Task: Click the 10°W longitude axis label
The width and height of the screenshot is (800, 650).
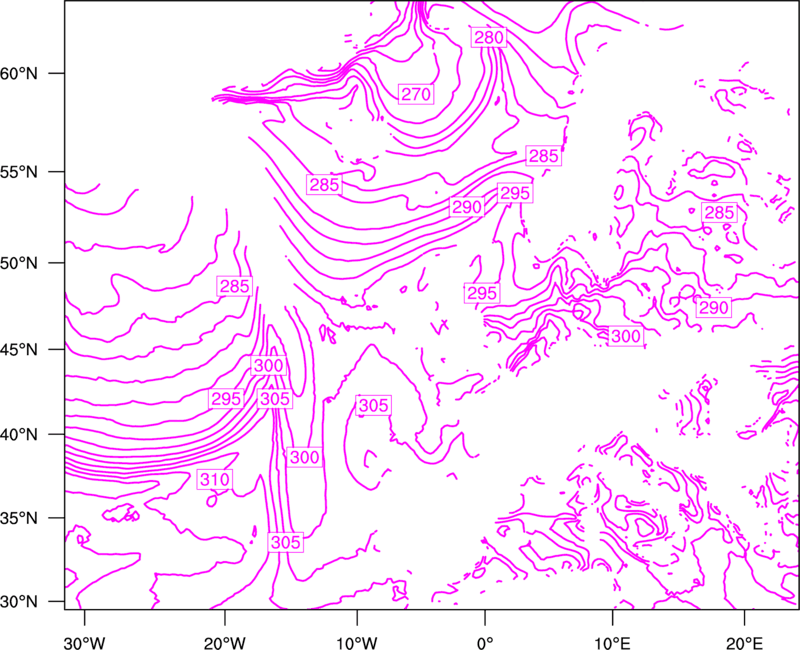Action: click(x=357, y=643)
